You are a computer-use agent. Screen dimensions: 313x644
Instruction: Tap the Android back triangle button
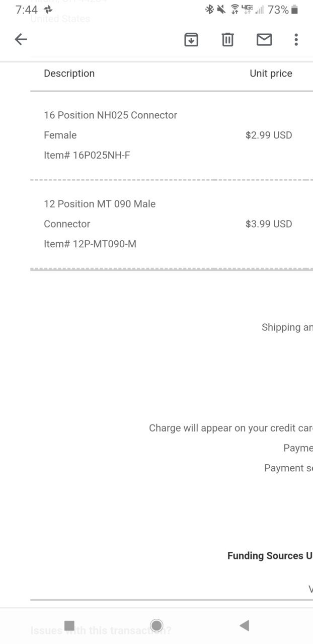(x=244, y=625)
